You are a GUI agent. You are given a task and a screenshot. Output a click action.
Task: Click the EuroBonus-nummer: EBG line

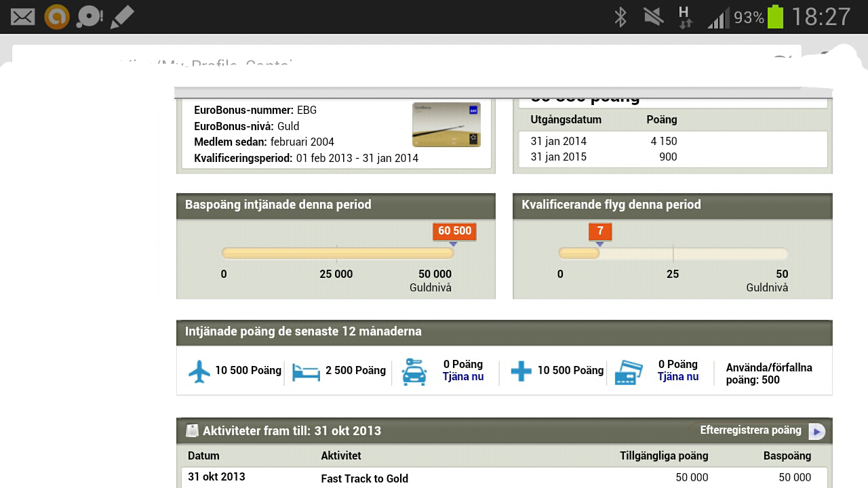tap(255, 110)
